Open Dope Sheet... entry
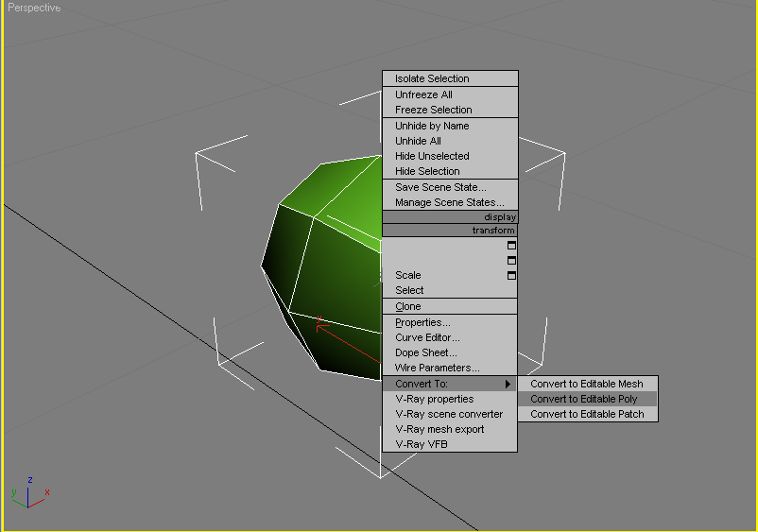The width and height of the screenshot is (758, 532). [x=450, y=352]
